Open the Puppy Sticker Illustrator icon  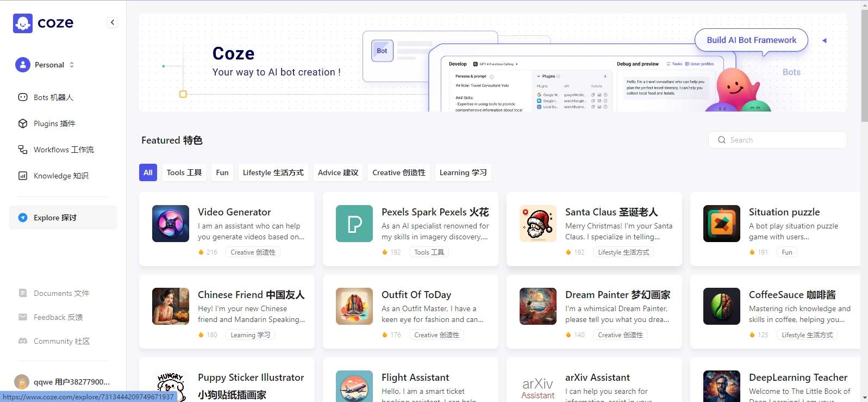point(171,386)
